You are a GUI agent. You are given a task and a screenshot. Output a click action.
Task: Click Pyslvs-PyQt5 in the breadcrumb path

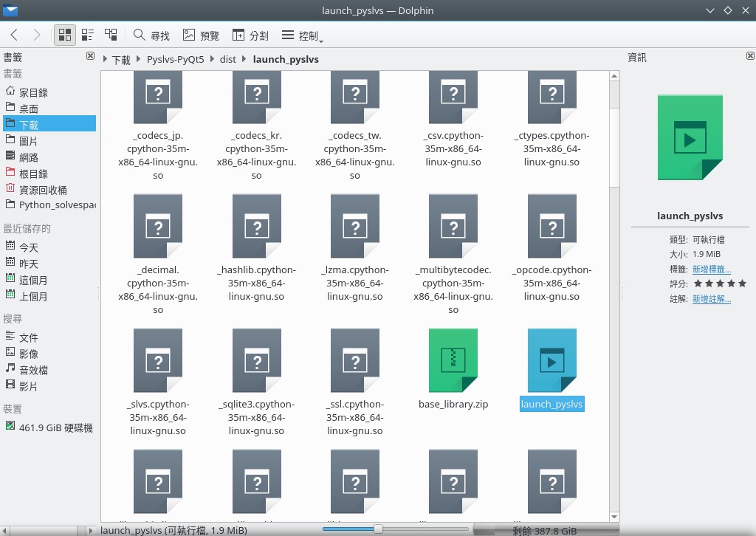click(176, 59)
